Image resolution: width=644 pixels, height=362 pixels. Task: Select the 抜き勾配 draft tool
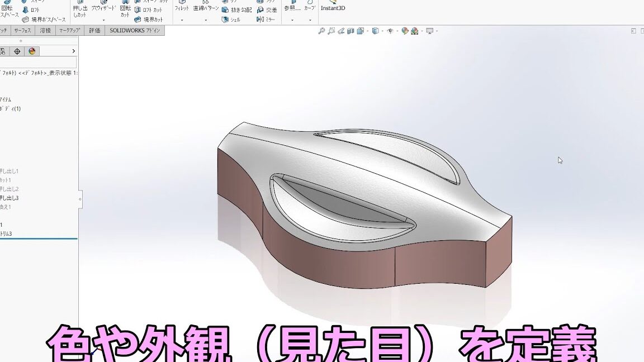[x=236, y=10]
